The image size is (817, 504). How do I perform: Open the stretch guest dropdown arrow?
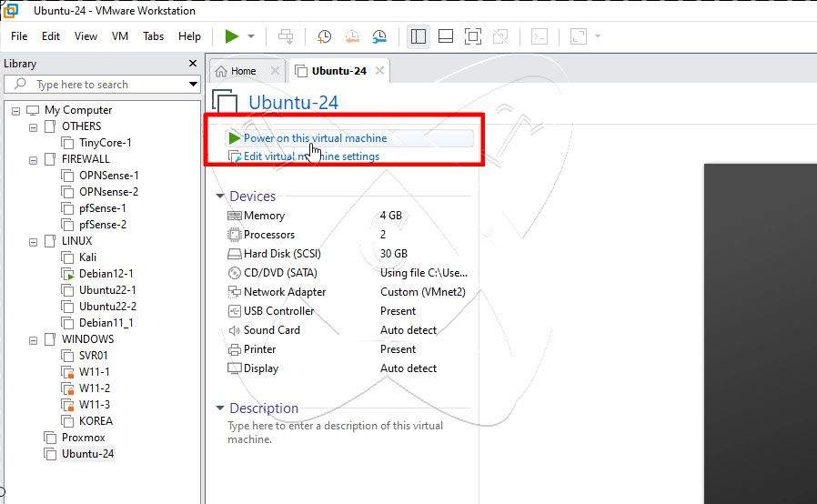pos(598,36)
